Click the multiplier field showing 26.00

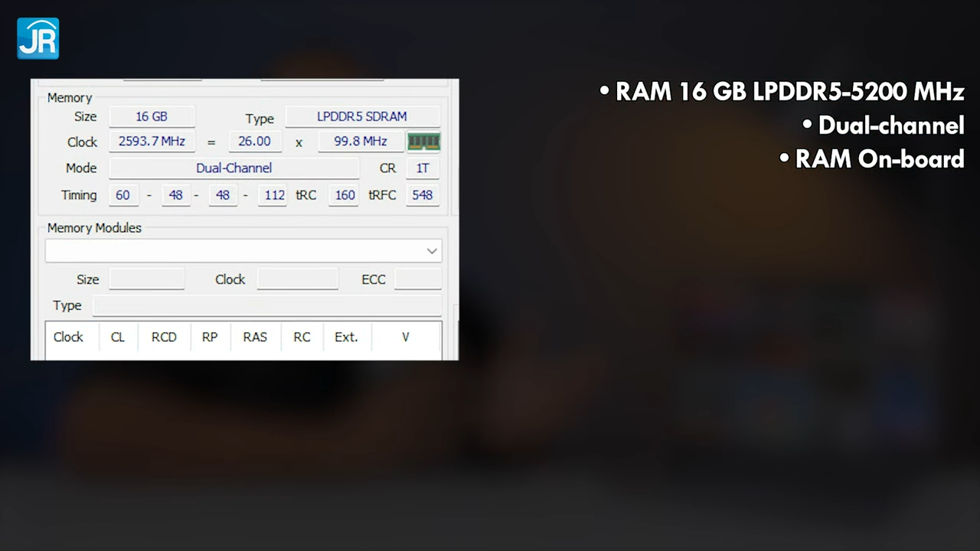coord(254,141)
